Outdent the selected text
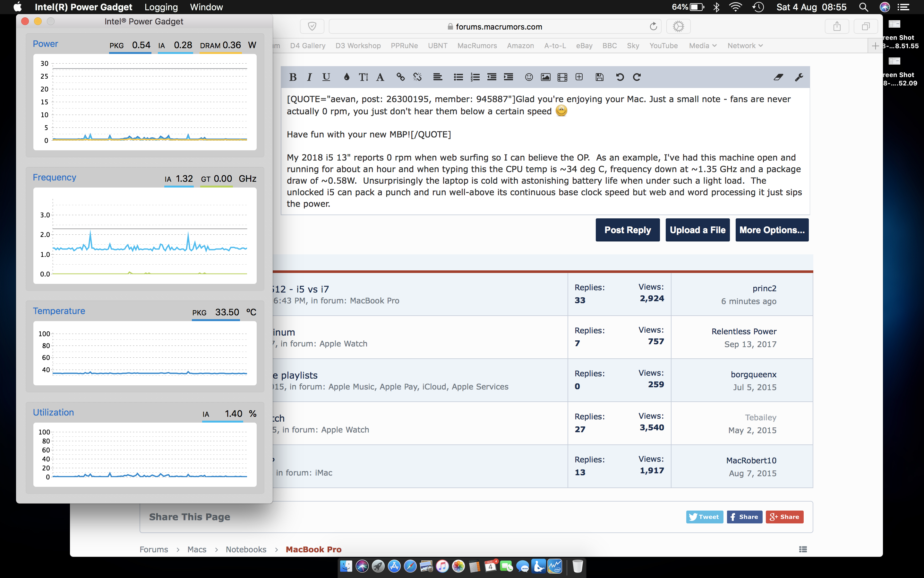Image resolution: width=924 pixels, height=578 pixels. click(492, 77)
